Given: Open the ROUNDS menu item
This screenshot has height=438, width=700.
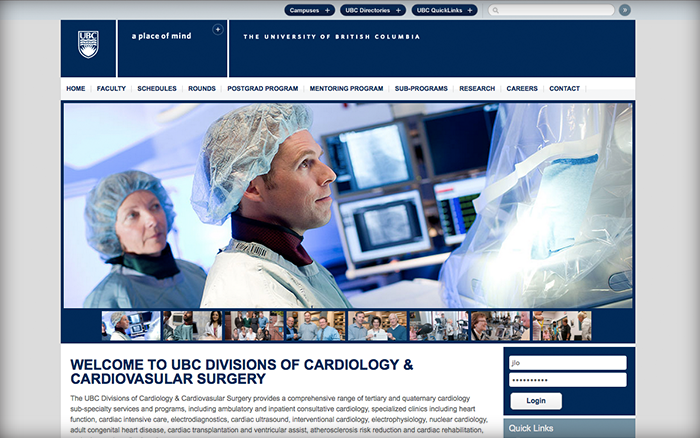Looking at the screenshot, I should coord(202,88).
